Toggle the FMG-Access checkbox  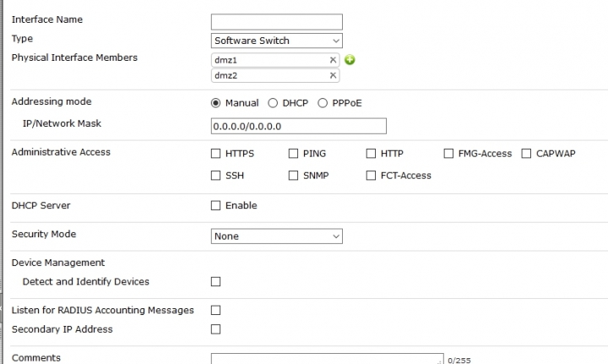coord(448,154)
